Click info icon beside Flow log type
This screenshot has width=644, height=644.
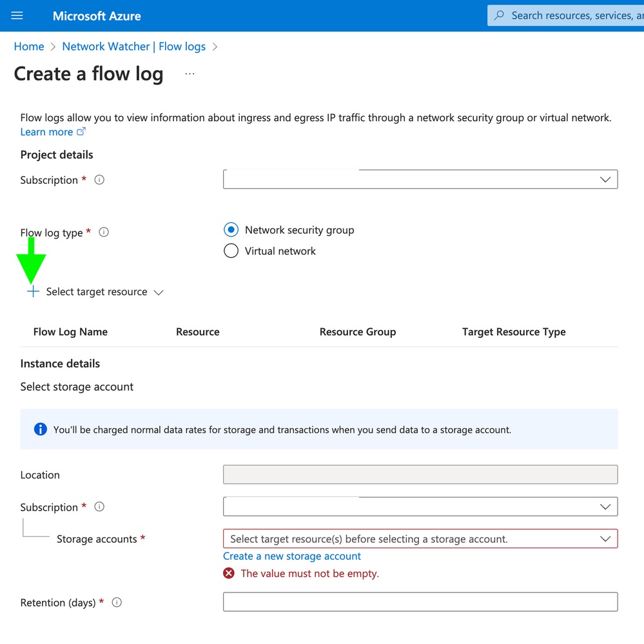click(104, 233)
